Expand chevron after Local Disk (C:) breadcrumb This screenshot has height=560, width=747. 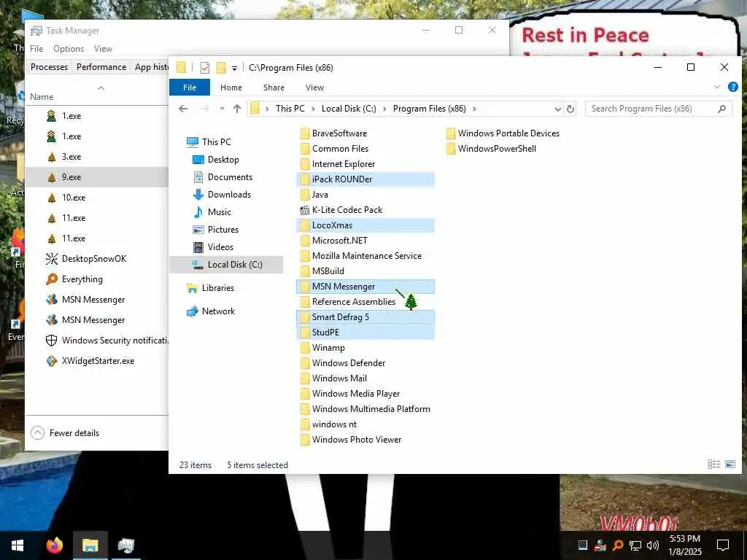click(384, 109)
